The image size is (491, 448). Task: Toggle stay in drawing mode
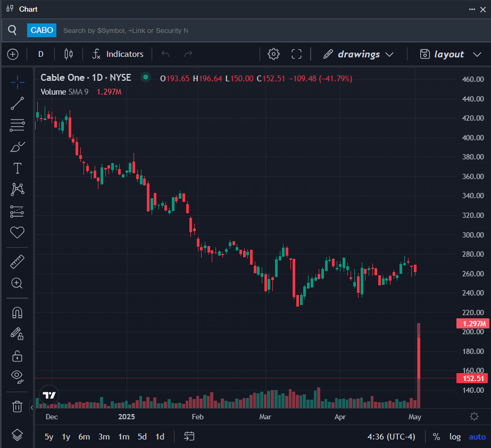(x=17, y=334)
